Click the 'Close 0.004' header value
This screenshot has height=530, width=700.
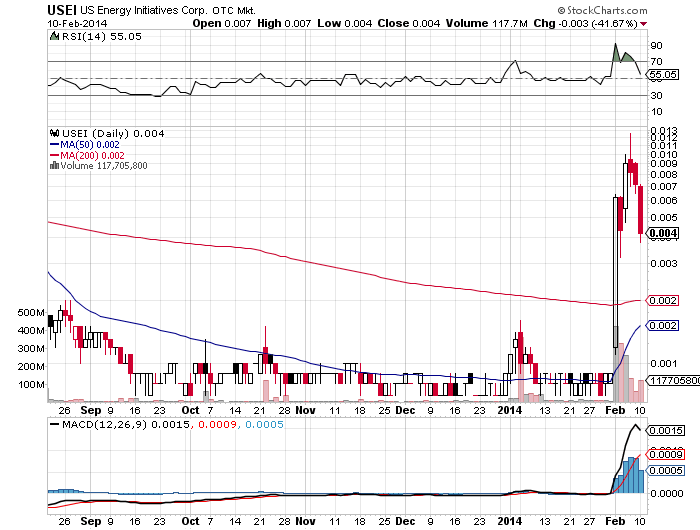[x=408, y=24]
